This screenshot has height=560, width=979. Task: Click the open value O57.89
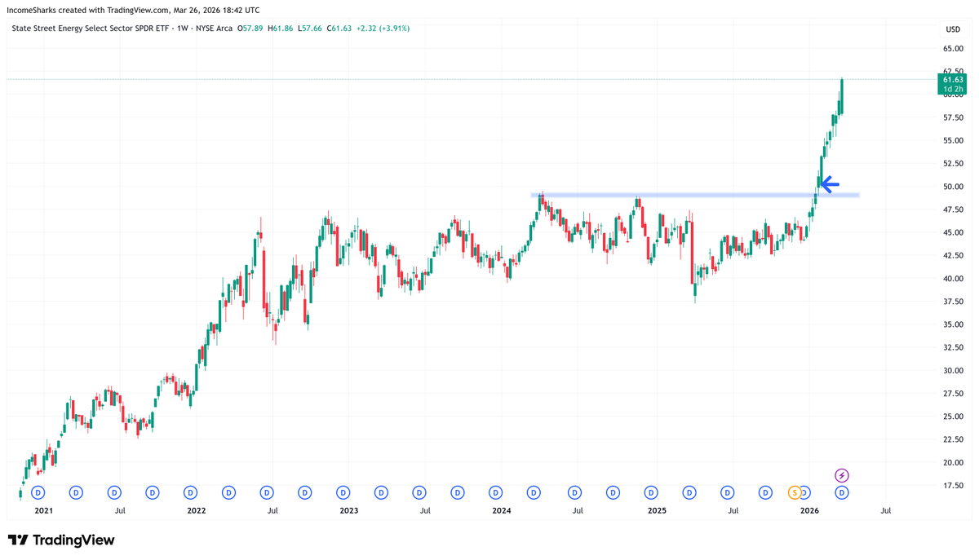[250, 29]
